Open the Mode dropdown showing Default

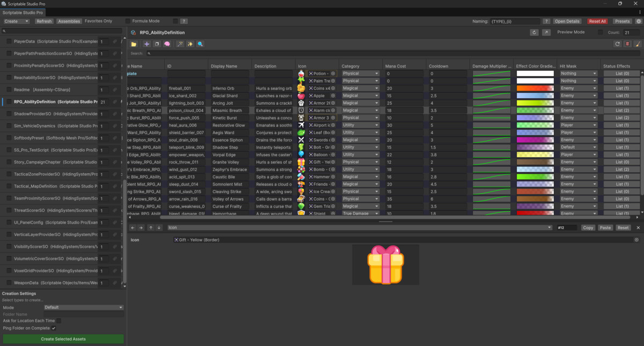(x=83, y=307)
